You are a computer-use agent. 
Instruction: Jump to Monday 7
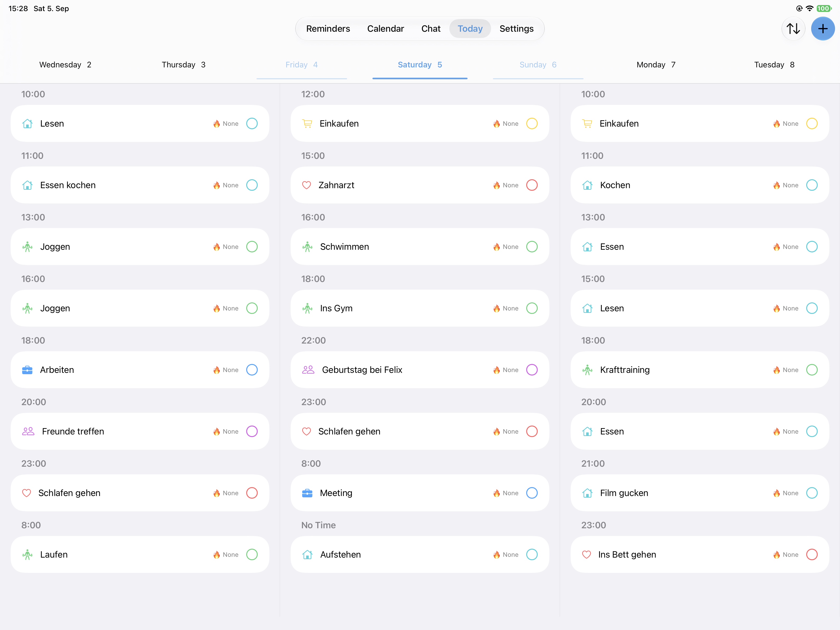point(656,64)
